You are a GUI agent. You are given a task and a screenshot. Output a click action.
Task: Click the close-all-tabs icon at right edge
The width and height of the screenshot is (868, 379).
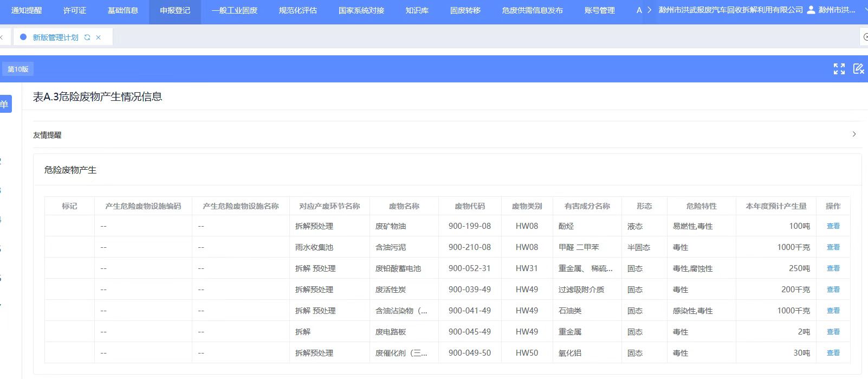click(x=864, y=37)
